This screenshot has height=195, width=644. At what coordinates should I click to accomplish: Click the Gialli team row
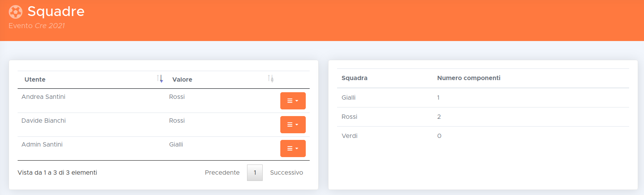(x=348, y=98)
